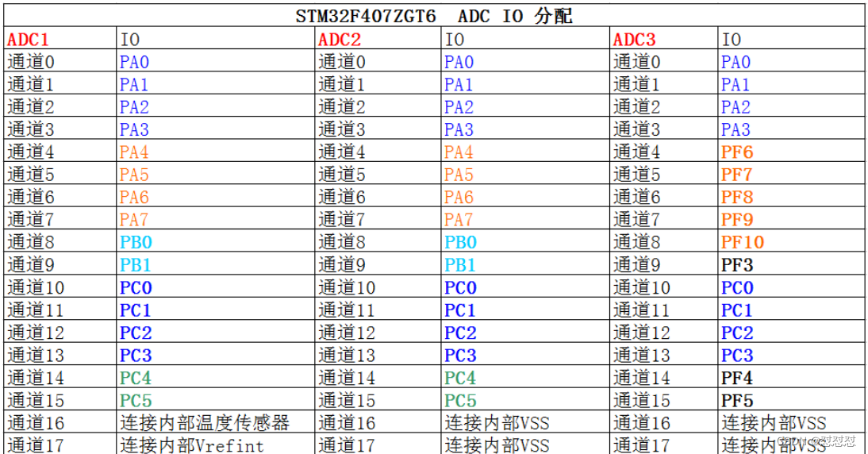This screenshot has height=454, width=868.
Task: Select 通道15 in the ADC2 column
Action: pyautogui.click(x=347, y=400)
